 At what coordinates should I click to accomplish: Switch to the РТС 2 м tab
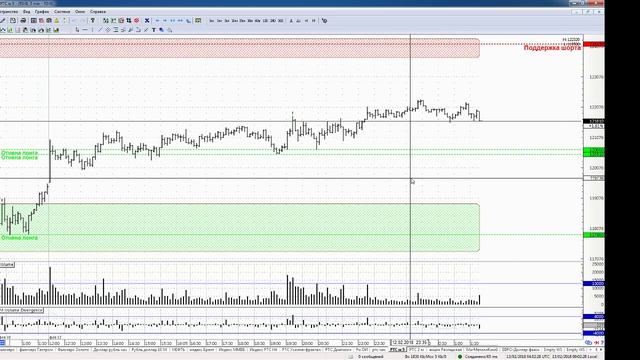pos(417,350)
